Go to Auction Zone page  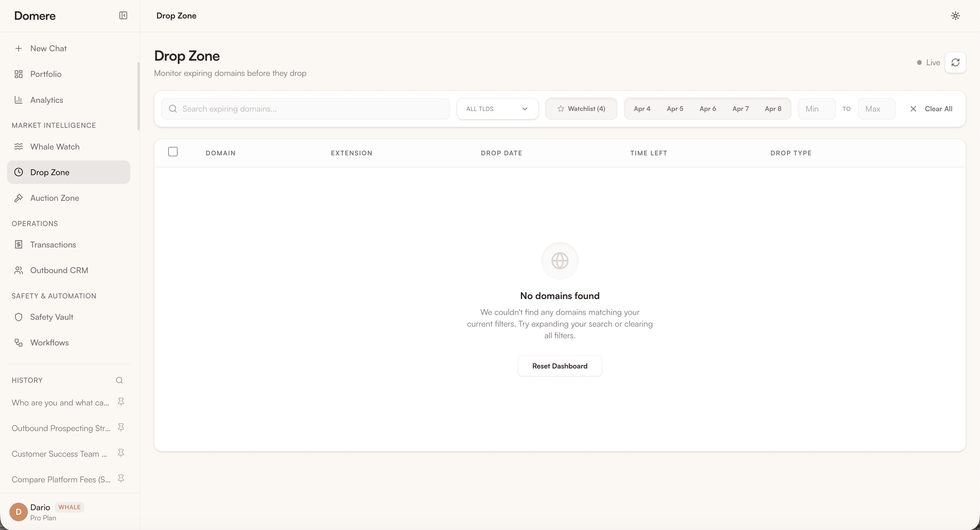click(x=55, y=198)
